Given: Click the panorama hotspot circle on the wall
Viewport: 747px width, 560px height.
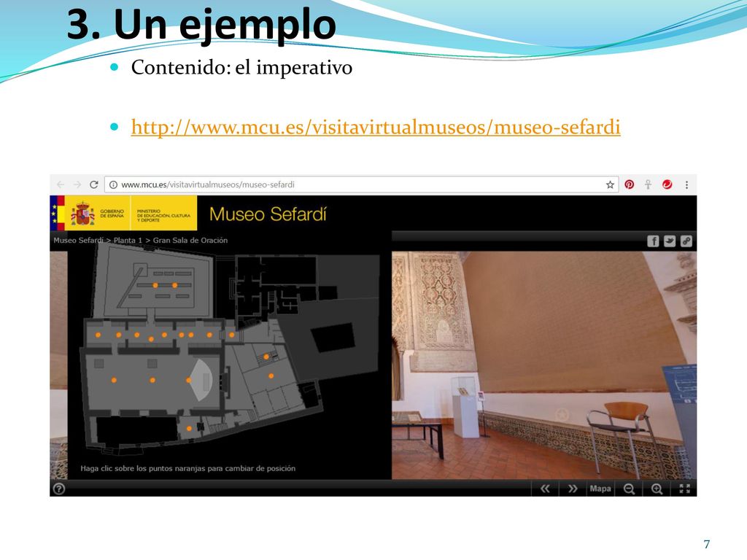Looking at the screenshot, I should pyautogui.click(x=562, y=415).
